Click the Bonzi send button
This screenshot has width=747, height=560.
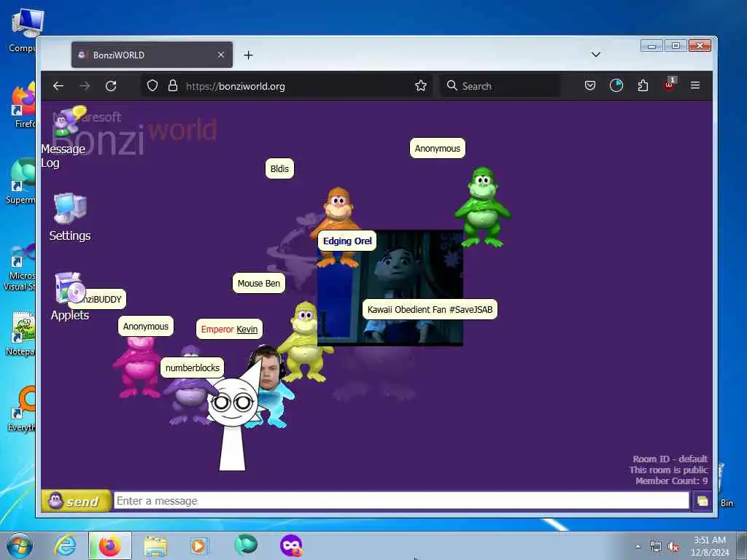tap(76, 501)
